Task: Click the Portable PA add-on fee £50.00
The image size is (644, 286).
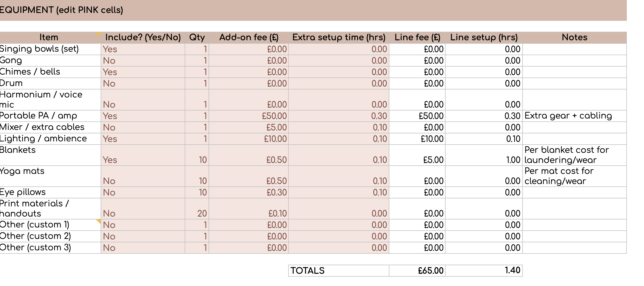Action: coord(249,116)
